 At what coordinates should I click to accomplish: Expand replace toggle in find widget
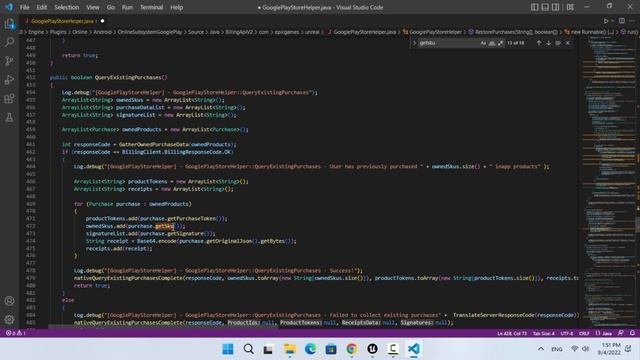click(414, 43)
